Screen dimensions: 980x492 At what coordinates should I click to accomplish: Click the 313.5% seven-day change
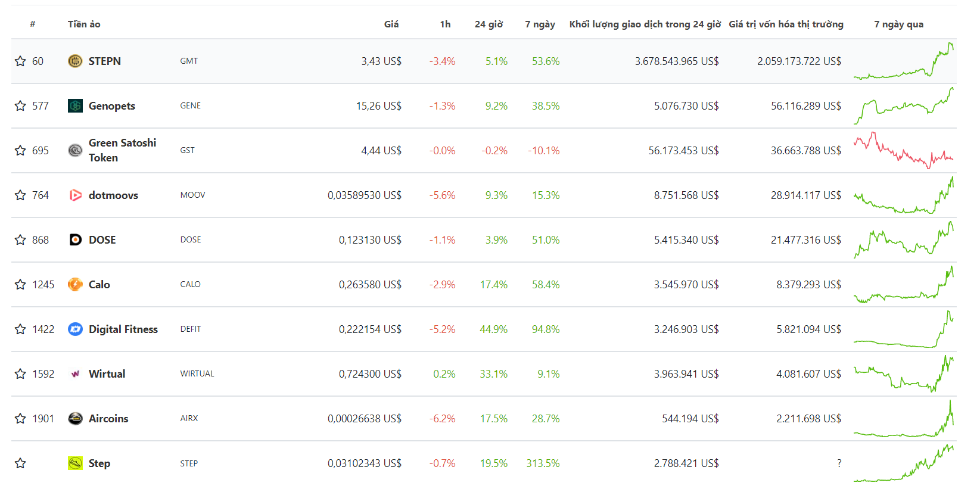pos(543,463)
